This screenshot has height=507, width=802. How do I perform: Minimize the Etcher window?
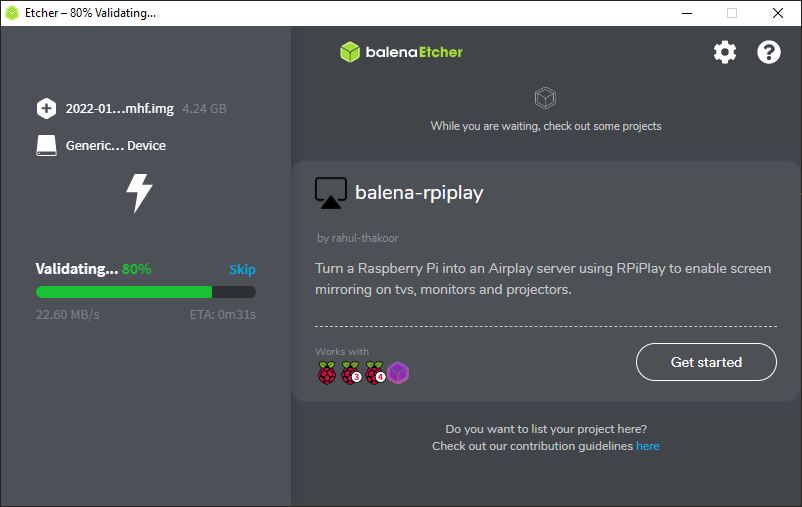pos(687,13)
